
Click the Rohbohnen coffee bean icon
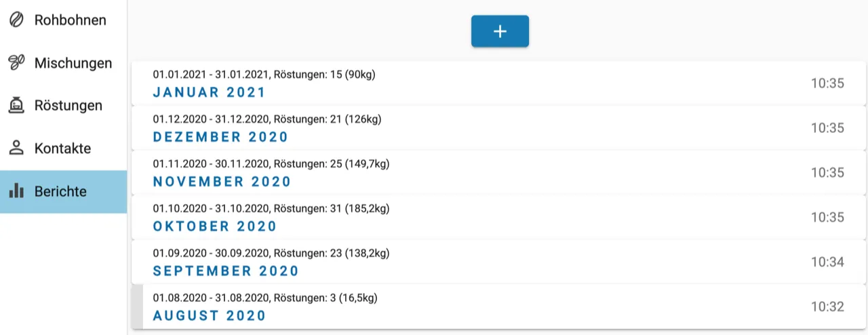(16, 20)
